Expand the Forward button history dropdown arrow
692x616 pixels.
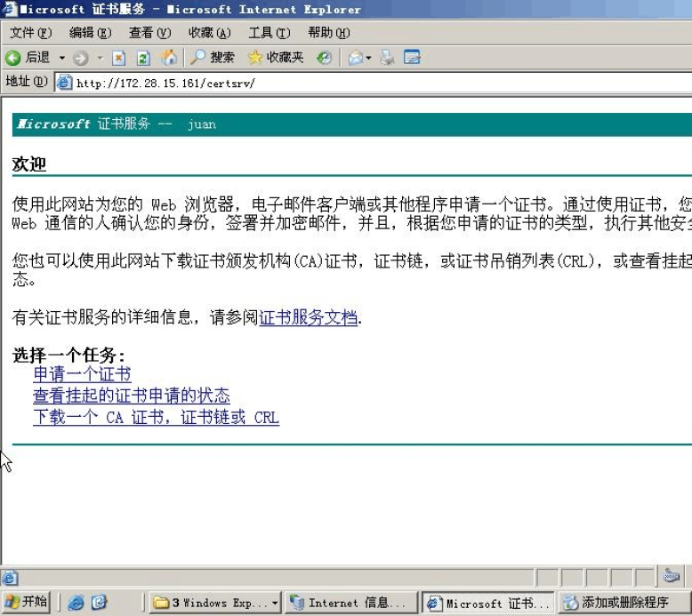pyautogui.click(x=100, y=58)
